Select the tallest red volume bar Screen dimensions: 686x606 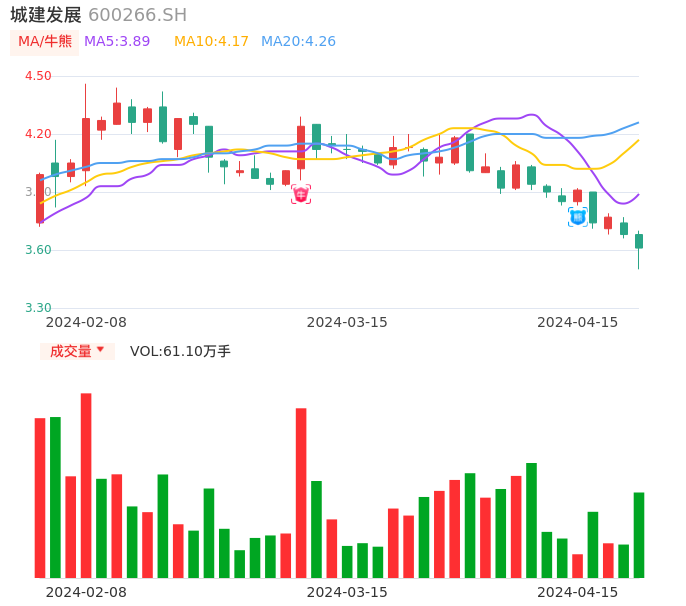coord(86,485)
